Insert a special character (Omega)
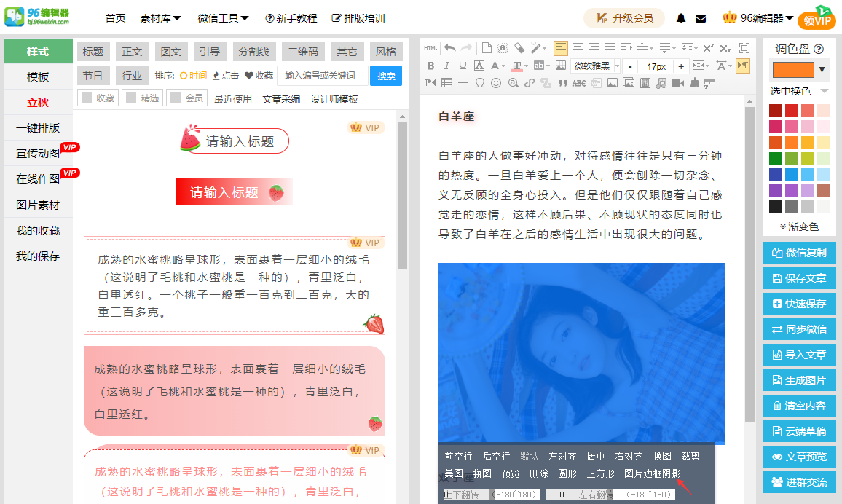 pyautogui.click(x=480, y=83)
